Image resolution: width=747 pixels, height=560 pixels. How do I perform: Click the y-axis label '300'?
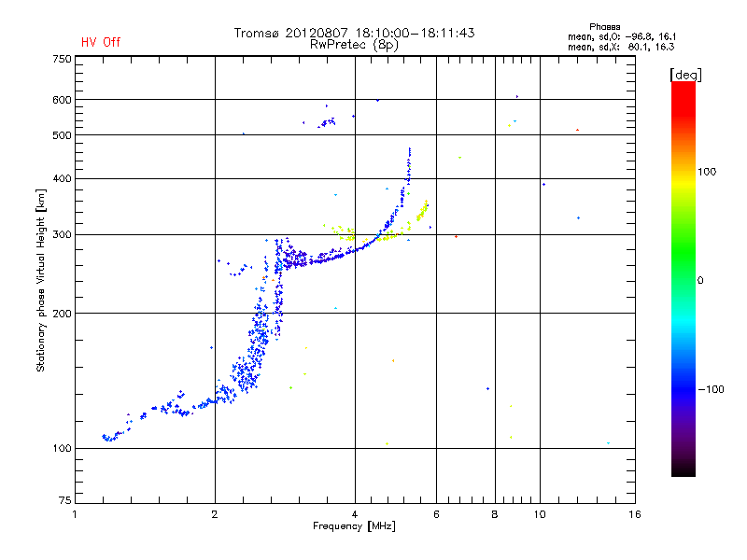(x=63, y=235)
